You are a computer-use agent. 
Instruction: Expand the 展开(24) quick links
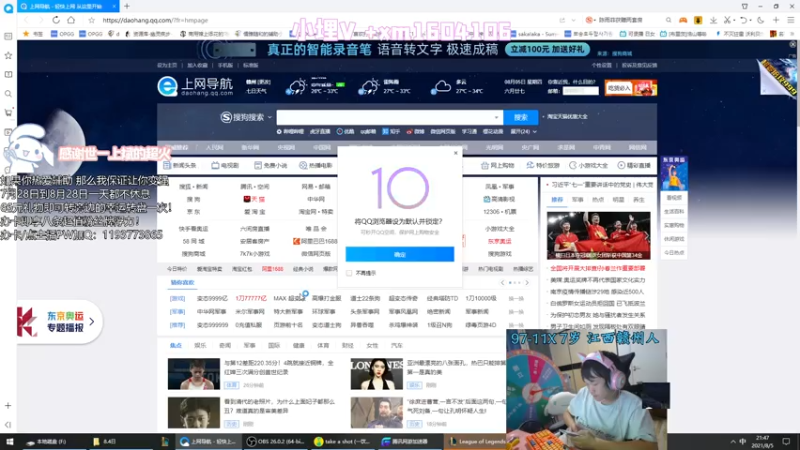[x=523, y=132]
